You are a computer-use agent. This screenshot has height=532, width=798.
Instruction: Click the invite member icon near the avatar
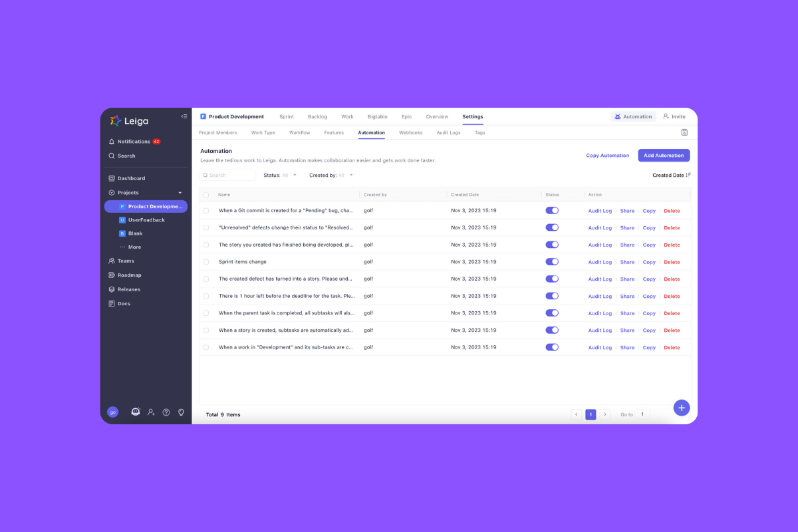151,412
